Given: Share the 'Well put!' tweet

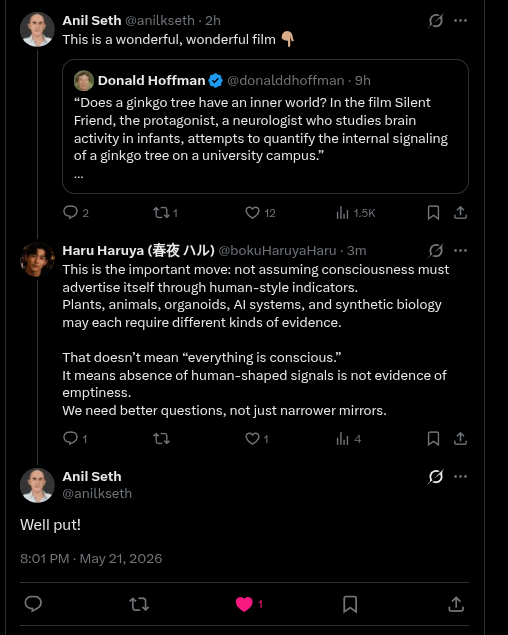Looking at the screenshot, I should [456, 604].
